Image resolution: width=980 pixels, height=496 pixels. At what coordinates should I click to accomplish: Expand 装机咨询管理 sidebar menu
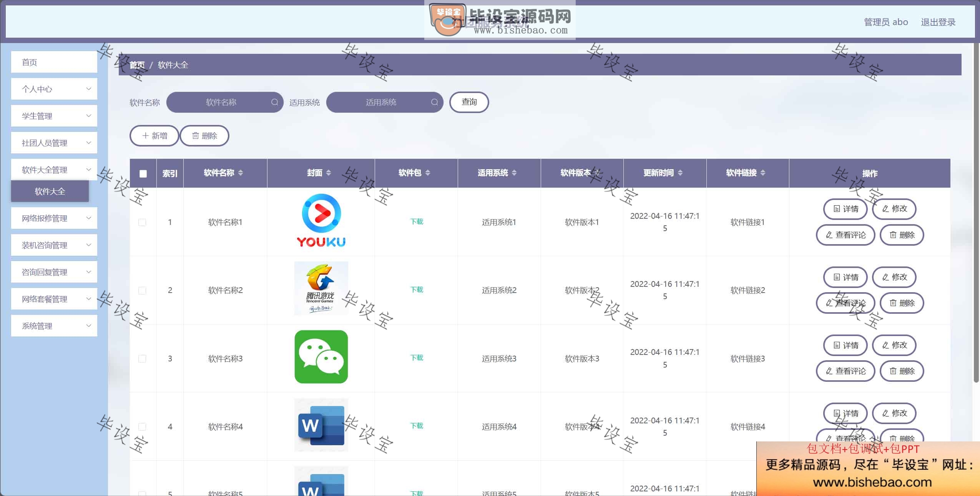pos(54,245)
